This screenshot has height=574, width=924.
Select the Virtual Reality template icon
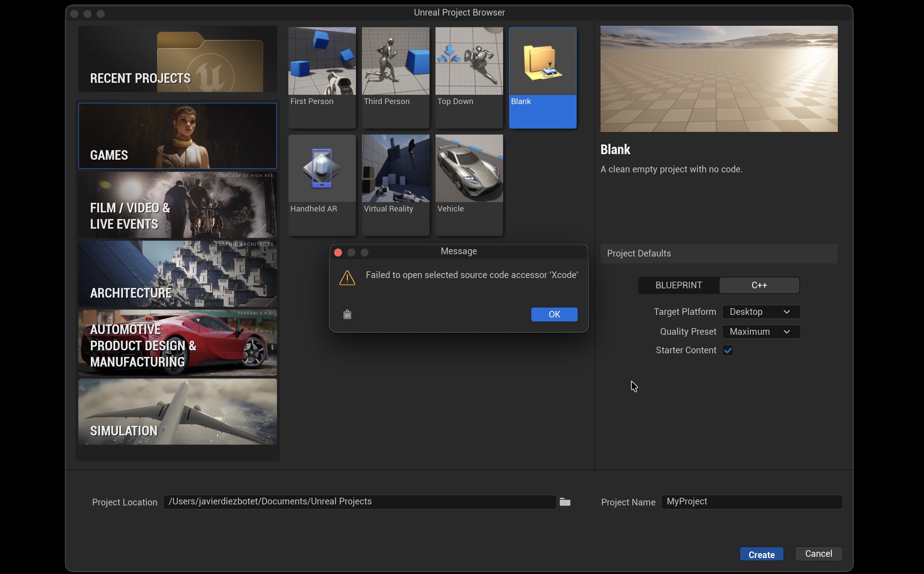395,168
